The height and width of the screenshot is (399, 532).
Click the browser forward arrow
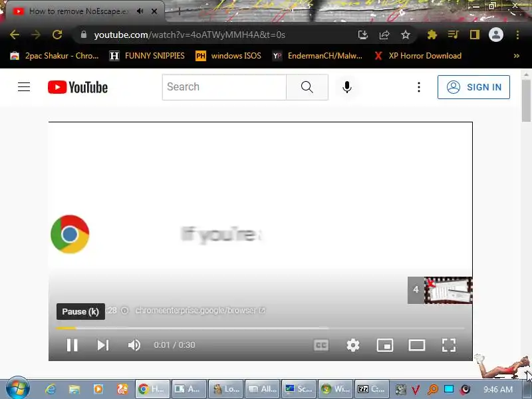point(36,35)
